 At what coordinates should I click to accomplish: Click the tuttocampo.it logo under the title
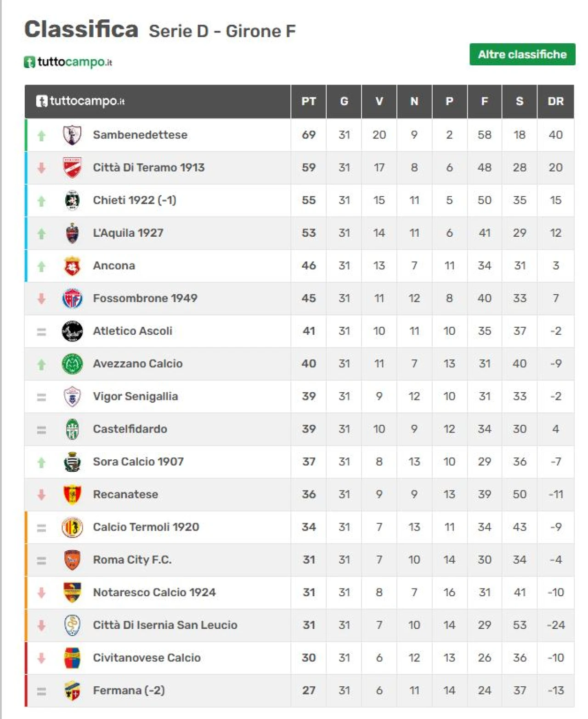coord(68,62)
